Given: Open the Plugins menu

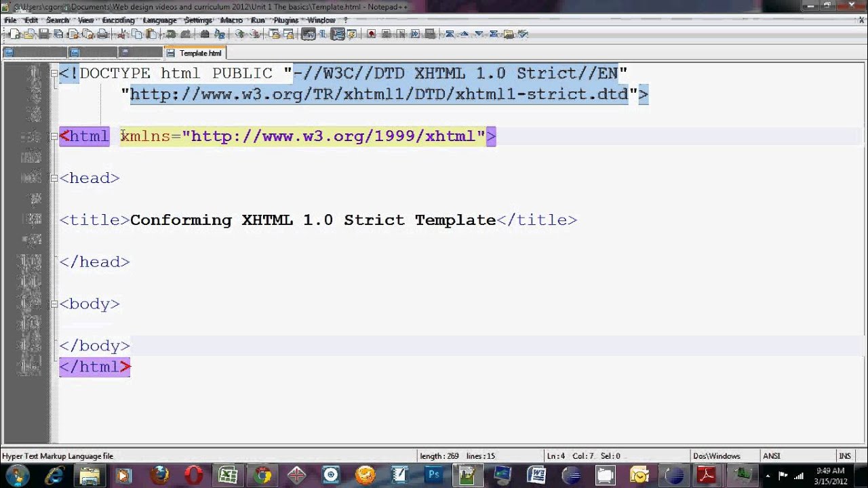Looking at the screenshot, I should click(285, 20).
